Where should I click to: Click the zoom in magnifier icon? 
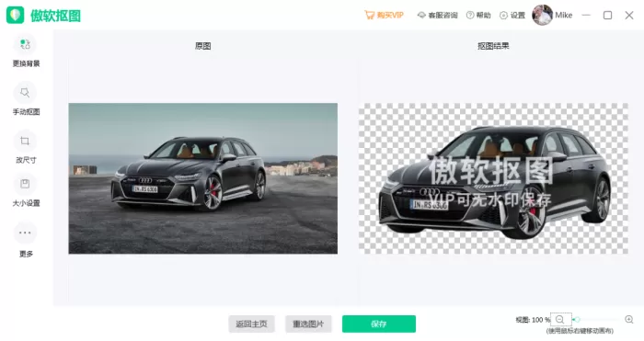click(x=628, y=319)
